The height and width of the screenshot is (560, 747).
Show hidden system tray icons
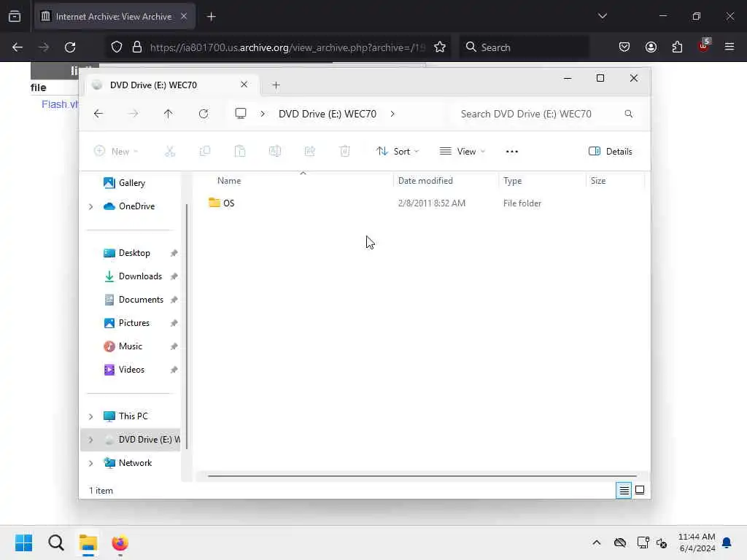pos(596,542)
